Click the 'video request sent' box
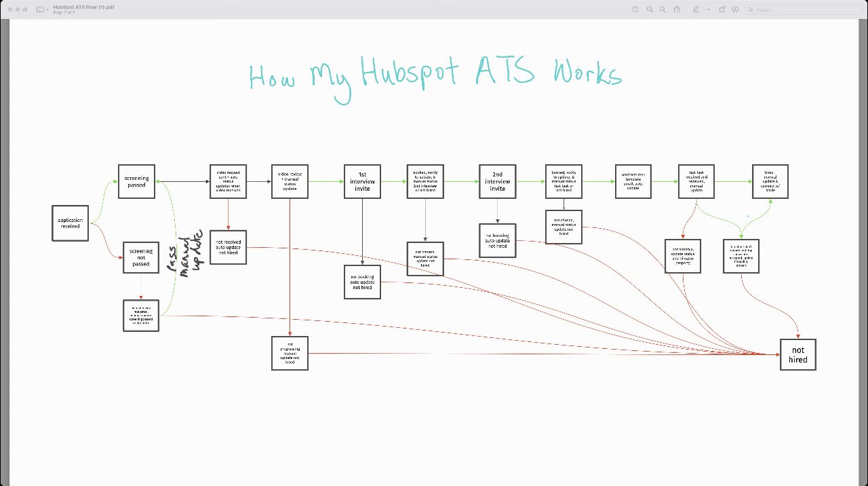Image resolution: width=868 pixels, height=486 pixels. pyautogui.click(x=228, y=182)
